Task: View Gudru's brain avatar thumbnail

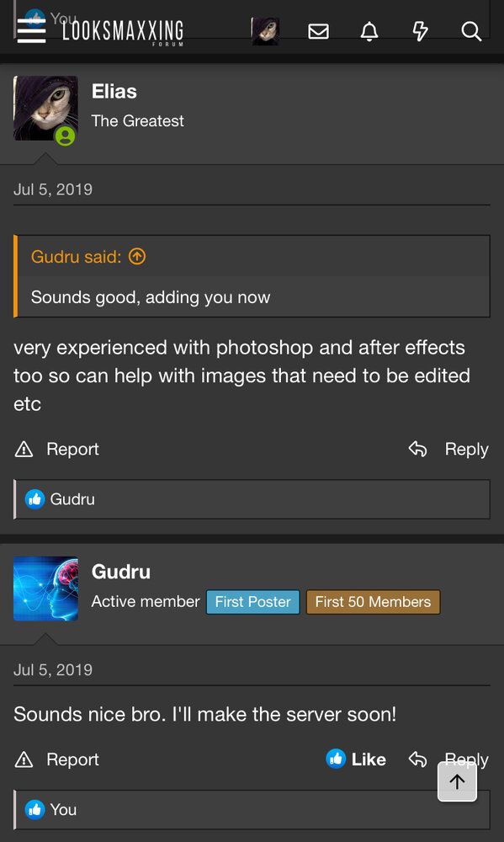Action: 45,589
